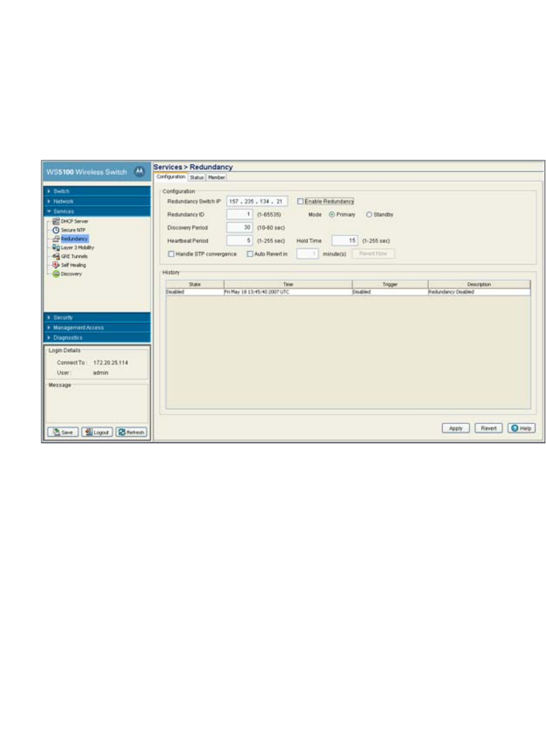Select Primary mode radio button
The image size is (546, 756).
(x=332, y=215)
